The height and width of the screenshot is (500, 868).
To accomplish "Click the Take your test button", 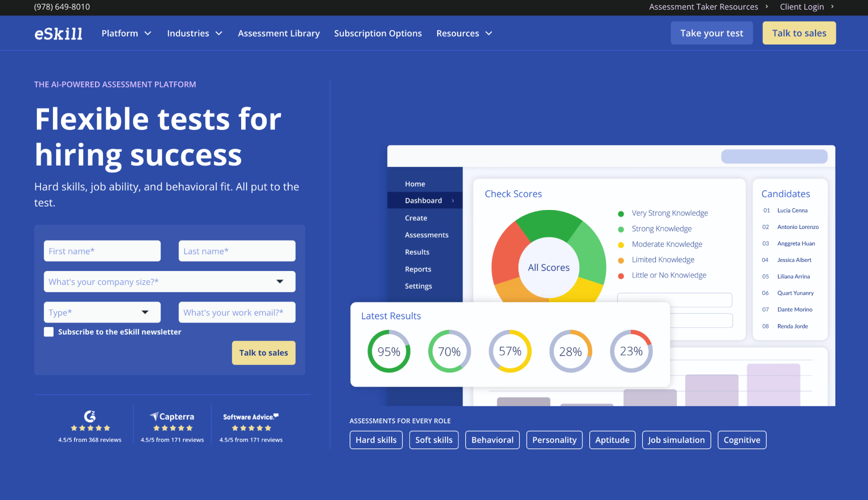I will coord(711,33).
